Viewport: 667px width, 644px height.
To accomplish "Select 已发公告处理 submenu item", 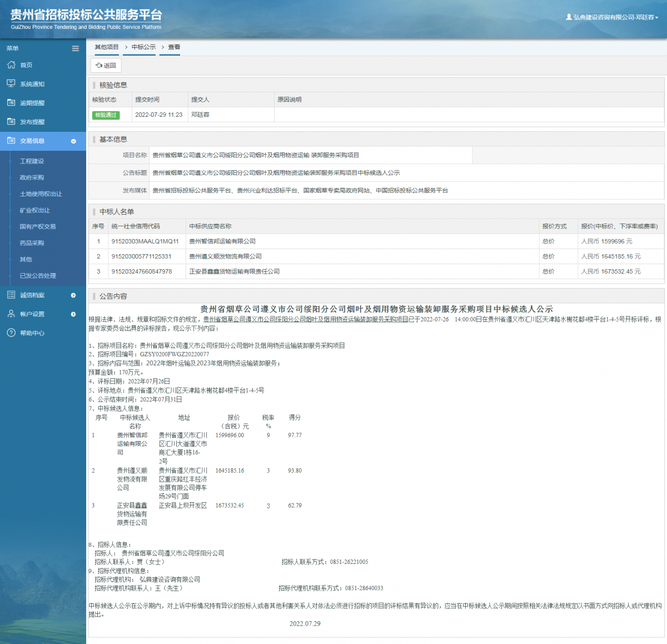I will click(x=38, y=275).
